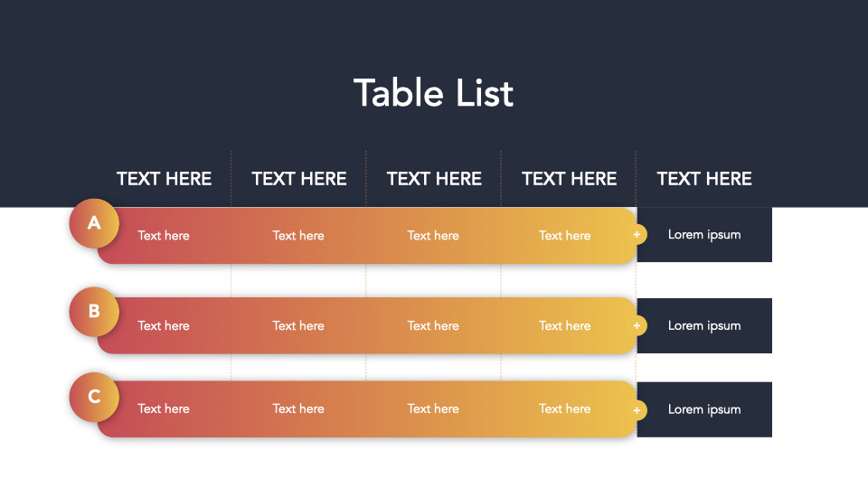Select second Text here cell in row B
The width and height of the screenshot is (868, 488).
(298, 326)
